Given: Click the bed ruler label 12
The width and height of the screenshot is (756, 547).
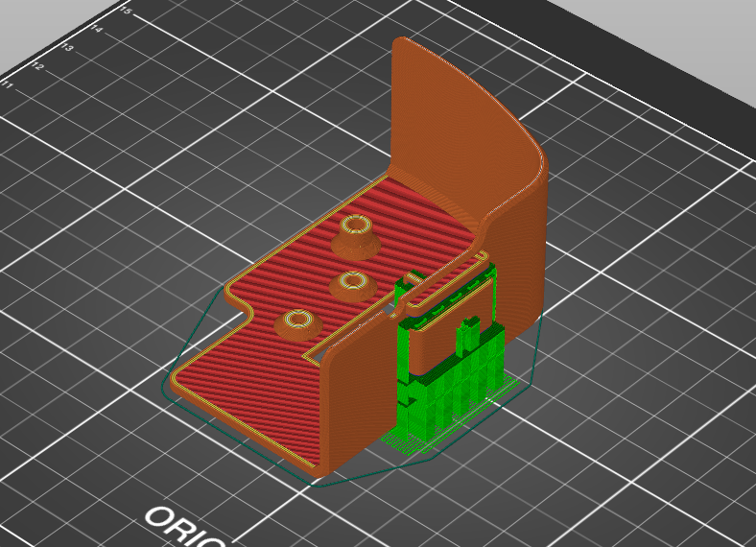Looking at the screenshot, I should tap(37, 66).
